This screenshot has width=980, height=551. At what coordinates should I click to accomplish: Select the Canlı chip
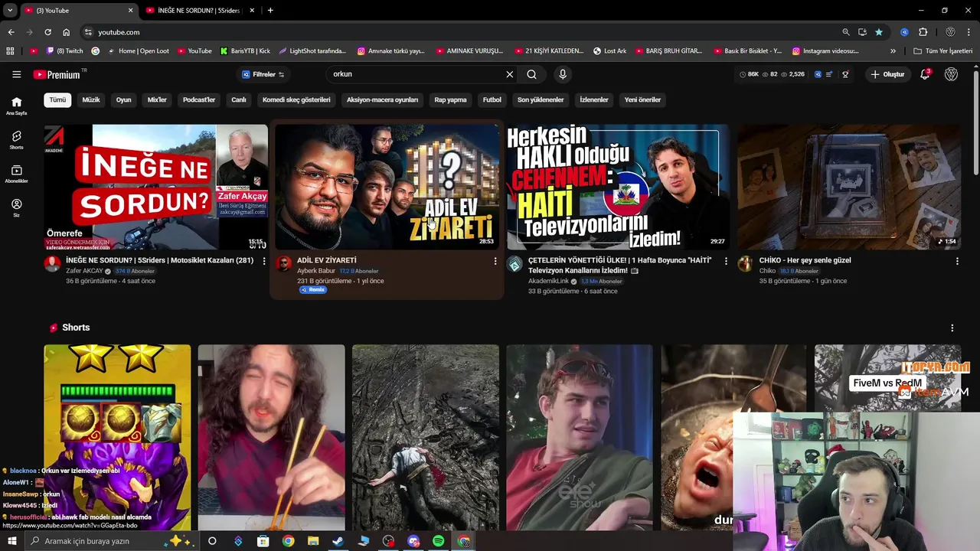pos(239,99)
